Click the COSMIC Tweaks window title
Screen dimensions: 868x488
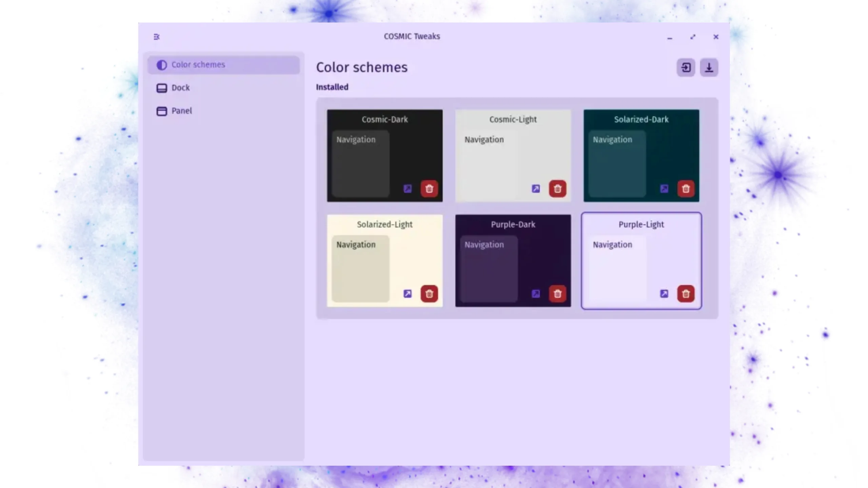(412, 36)
